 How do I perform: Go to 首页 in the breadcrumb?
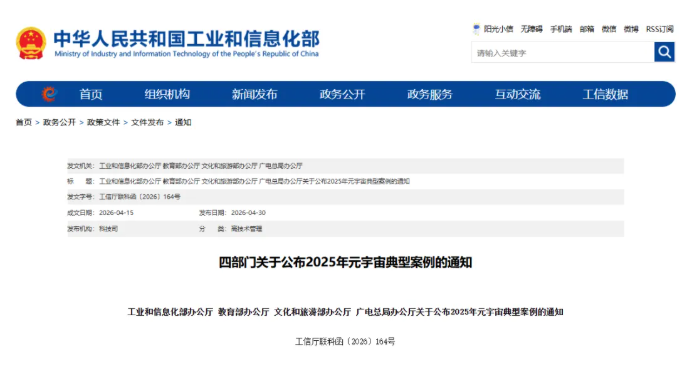pyautogui.click(x=24, y=123)
